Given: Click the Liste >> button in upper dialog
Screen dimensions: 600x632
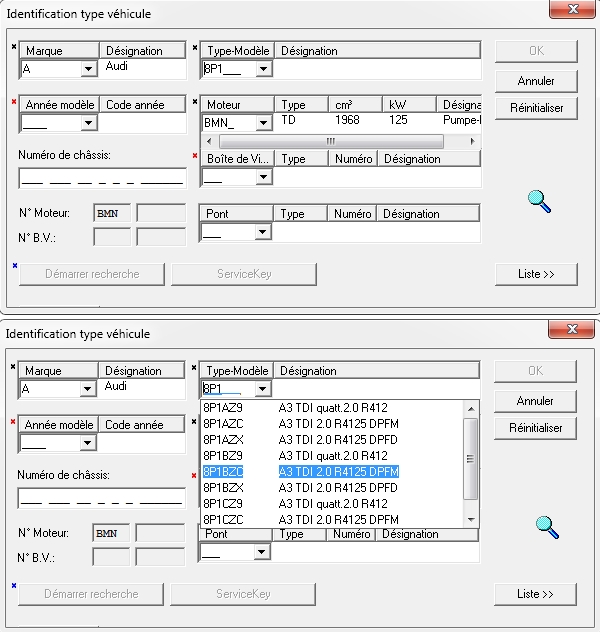Looking at the screenshot, I should point(535,274).
